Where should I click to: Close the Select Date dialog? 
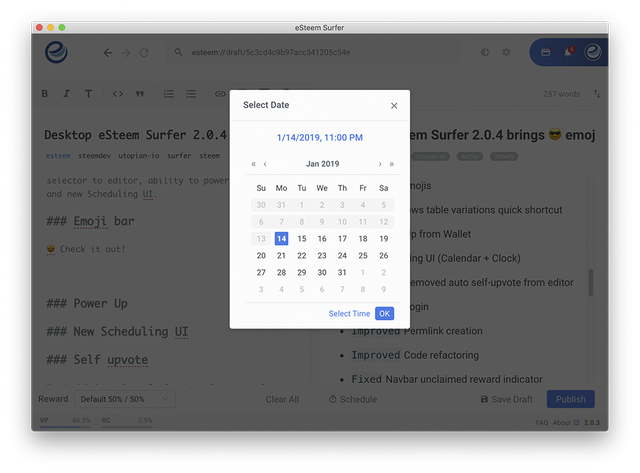(394, 106)
